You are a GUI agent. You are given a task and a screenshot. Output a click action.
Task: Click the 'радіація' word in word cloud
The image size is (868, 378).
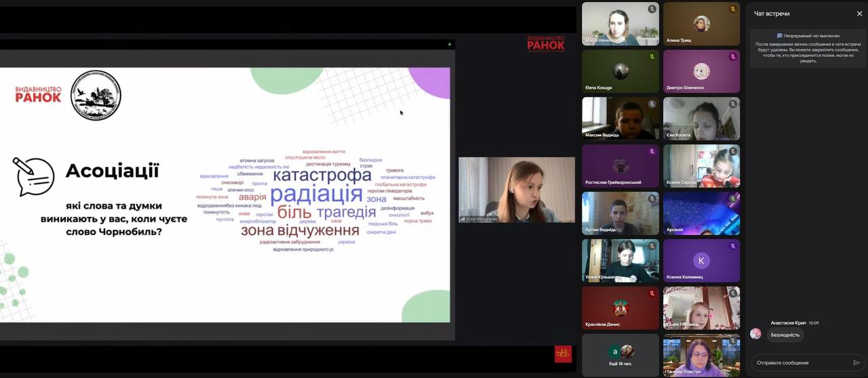click(x=316, y=194)
